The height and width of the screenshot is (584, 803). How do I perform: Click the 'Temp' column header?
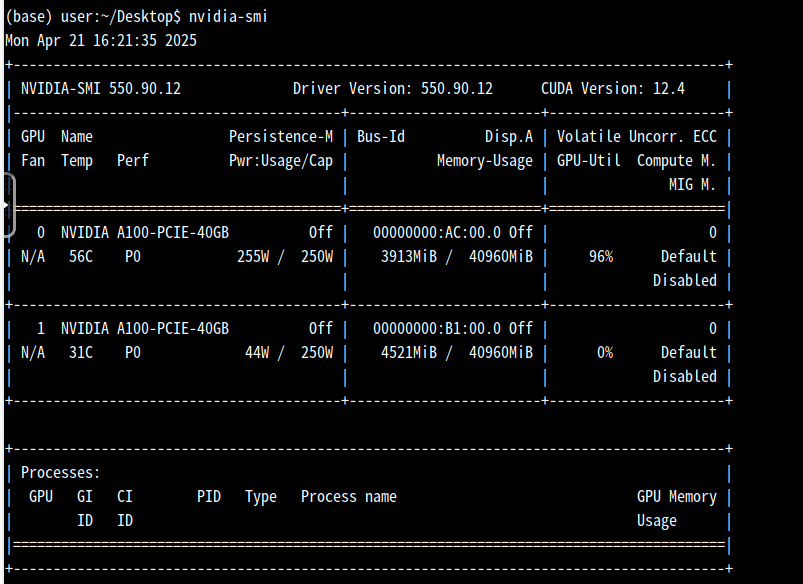pyautogui.click(x=77, y=161)
